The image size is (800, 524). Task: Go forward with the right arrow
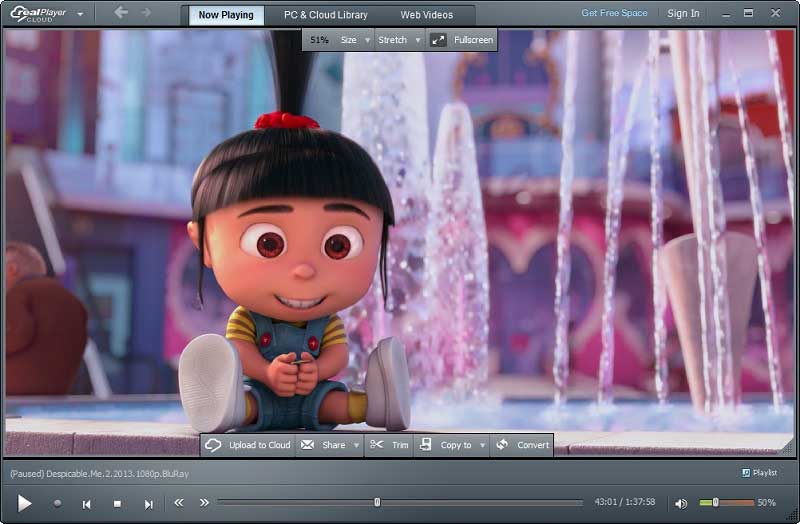(x=146, y=12)
